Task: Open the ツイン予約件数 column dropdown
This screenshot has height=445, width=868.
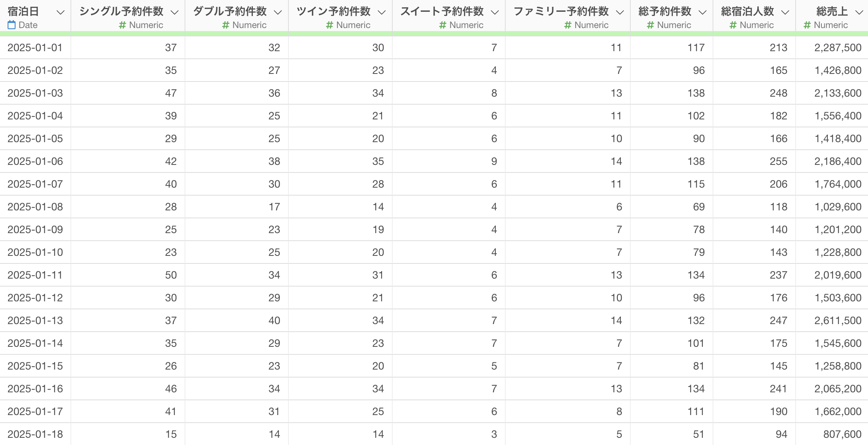Action: click(x=382, y=12)
